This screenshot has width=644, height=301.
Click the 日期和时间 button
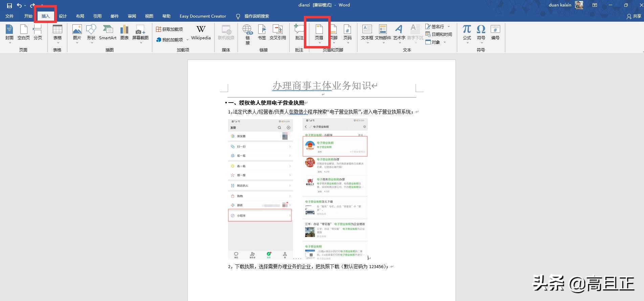[x=439, y=34]
